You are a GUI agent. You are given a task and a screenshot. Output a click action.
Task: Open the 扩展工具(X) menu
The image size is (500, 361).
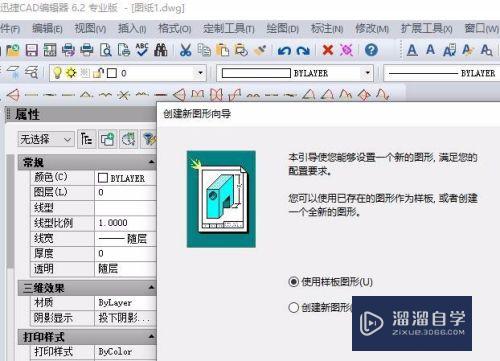tap(427, 29)
